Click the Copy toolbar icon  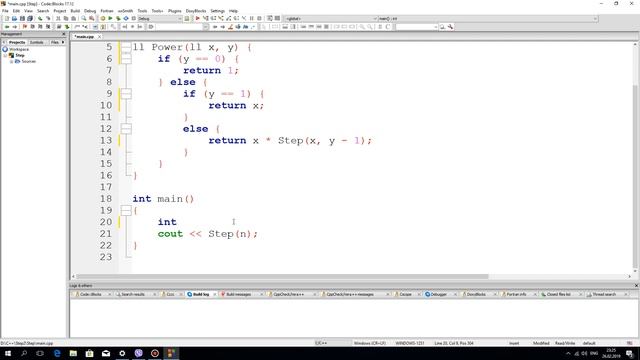[x=66, y=18]
